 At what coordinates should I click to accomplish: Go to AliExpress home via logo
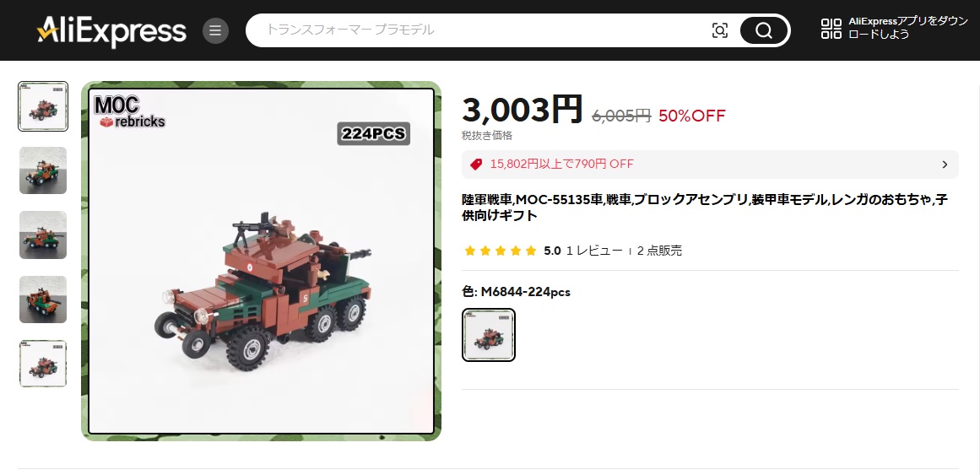(111, 30)
